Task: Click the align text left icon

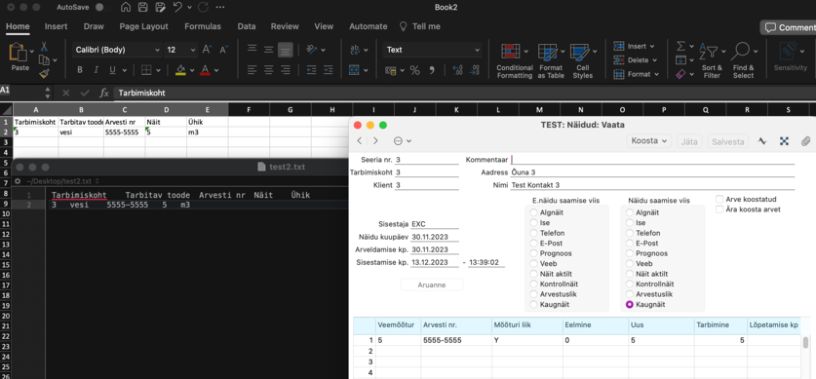Action: pyautogui.click(x=252, y=69)
